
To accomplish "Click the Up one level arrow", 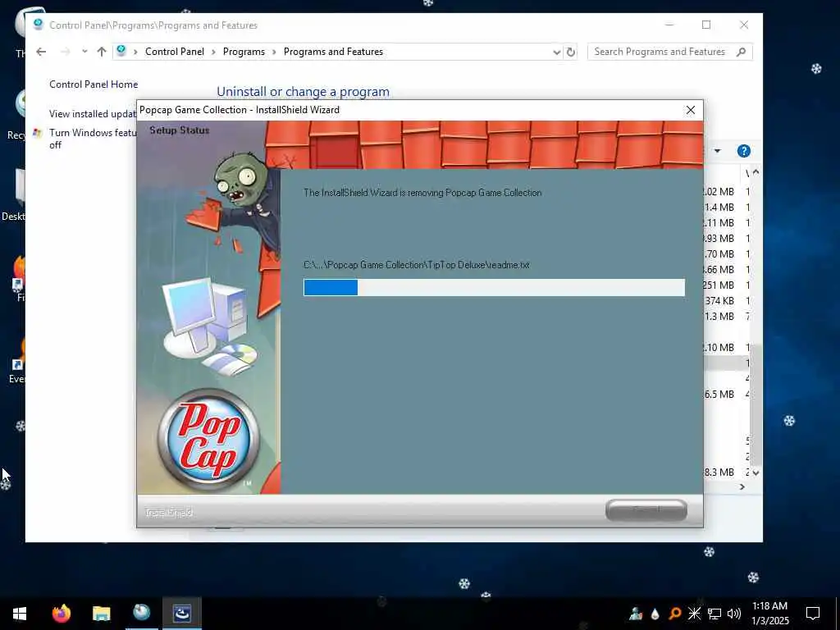I will tap(102, 52).
